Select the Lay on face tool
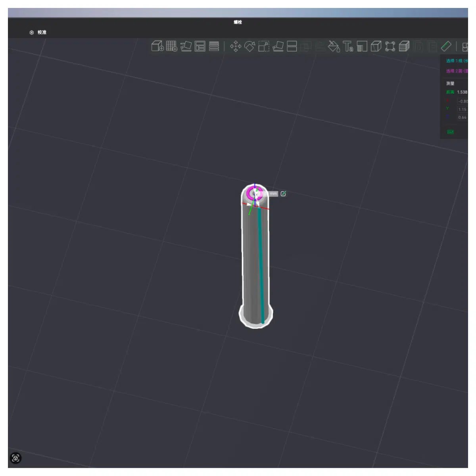The height and width of the screenshot is (476, 476). (278, 46)
